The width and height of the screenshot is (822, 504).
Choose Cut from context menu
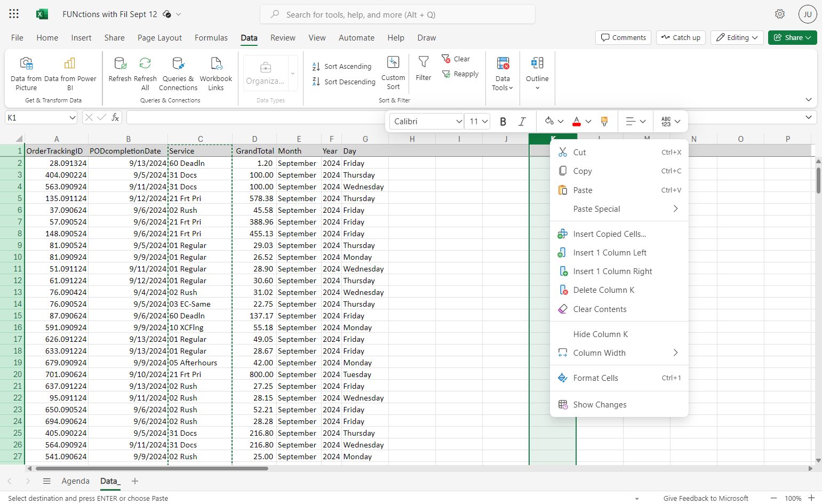coord(619,153)
